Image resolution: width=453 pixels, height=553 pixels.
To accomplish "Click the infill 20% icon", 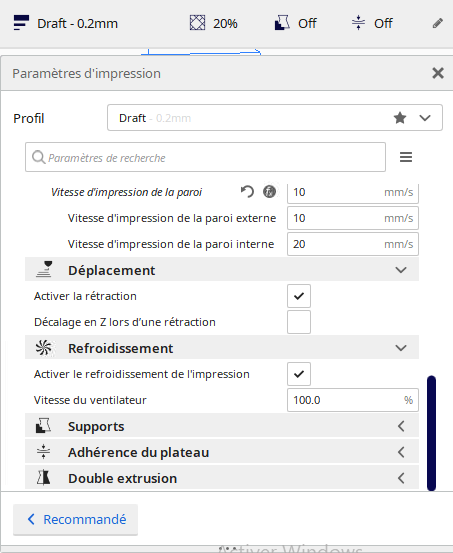I will click(x=197, y=23).
